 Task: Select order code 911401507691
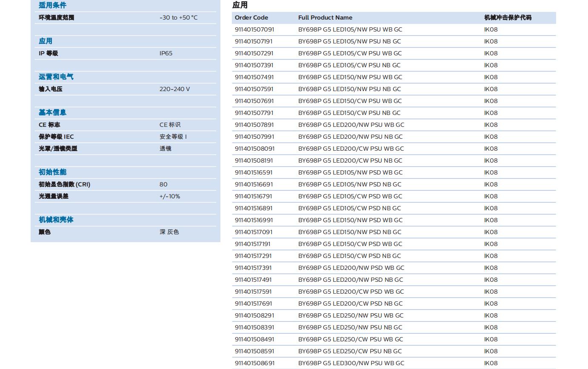(x=254, y=101)
